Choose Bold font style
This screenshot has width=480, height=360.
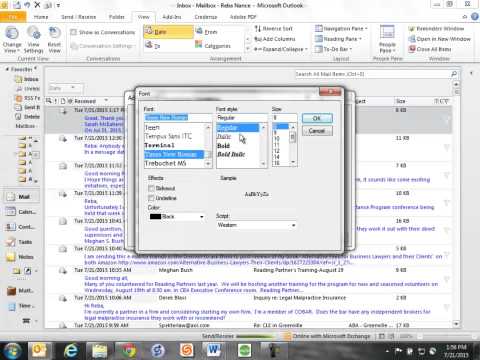[x=223, y=146]
